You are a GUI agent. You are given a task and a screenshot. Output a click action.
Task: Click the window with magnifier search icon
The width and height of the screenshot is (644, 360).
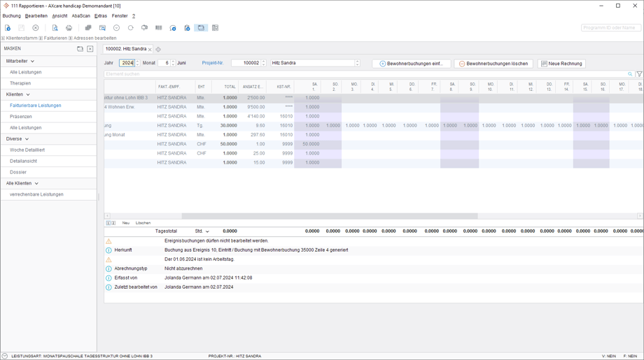[102, 28]
